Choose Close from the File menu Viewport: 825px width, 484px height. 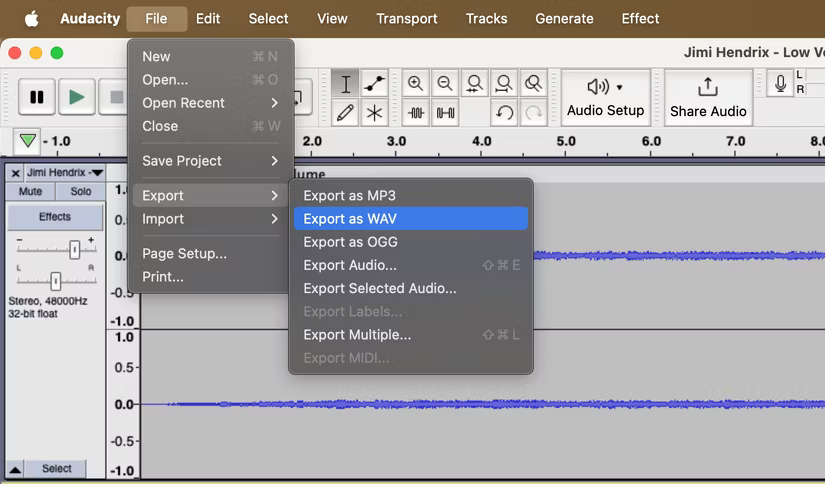point(210,126)
